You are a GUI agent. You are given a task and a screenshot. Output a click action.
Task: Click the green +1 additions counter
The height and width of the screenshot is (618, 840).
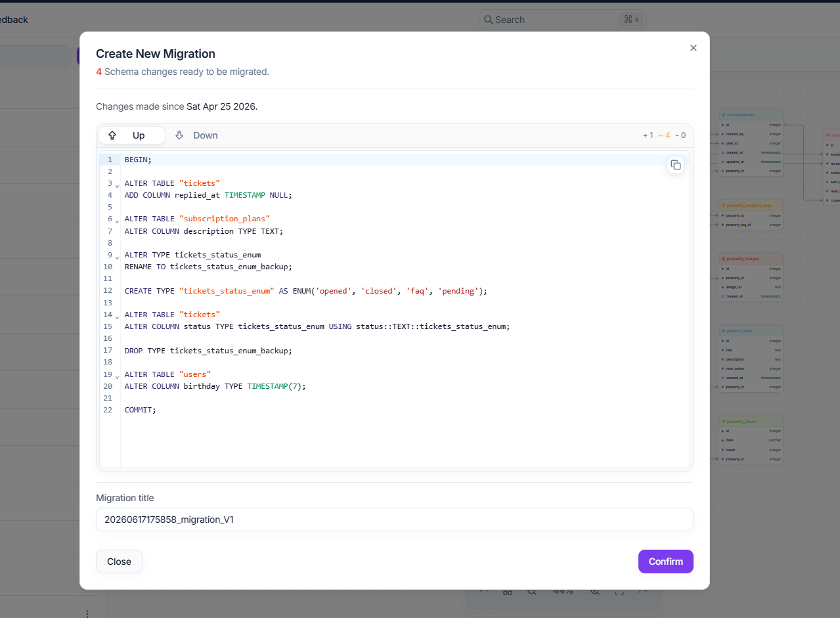648,135
